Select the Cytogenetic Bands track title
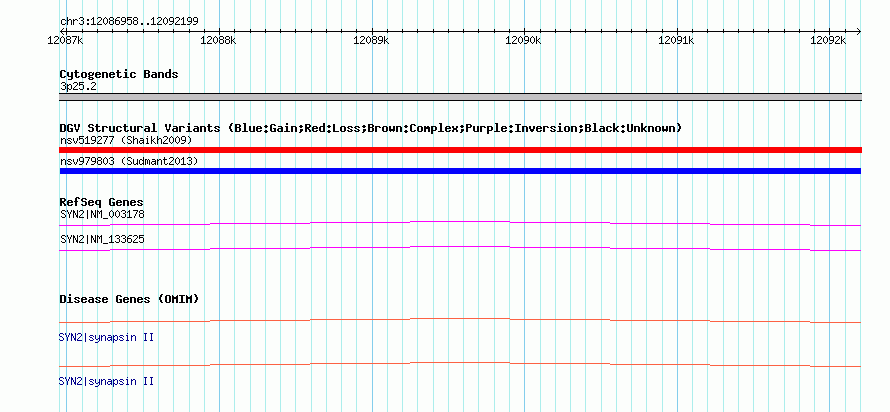The height and width of the screenshot is (412, 890). point(119,74)
